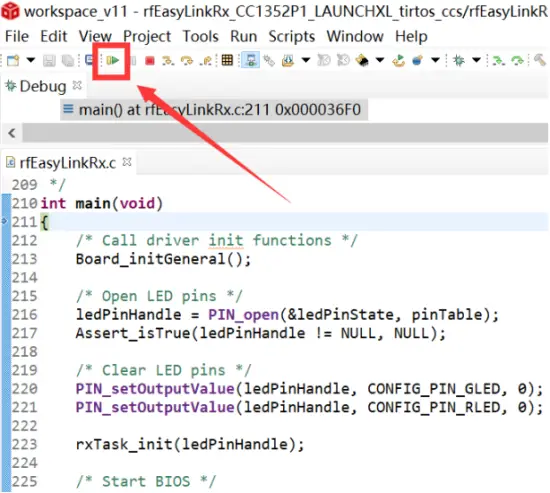Click the CPU Reset chip icon
Viewport: 550px width, 493px height.
pyautogui.click(x=362, y=61)
